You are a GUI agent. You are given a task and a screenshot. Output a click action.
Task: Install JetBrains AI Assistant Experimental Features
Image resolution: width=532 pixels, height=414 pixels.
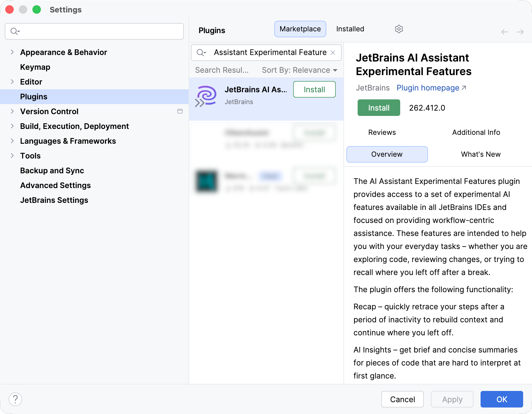pos(379,108)
